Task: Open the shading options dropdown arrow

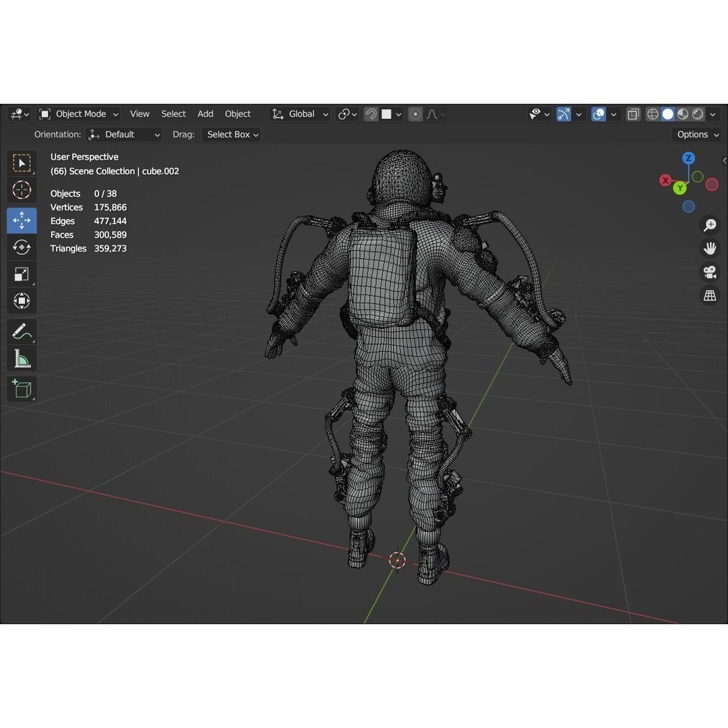Action: (x=712, y=114)
